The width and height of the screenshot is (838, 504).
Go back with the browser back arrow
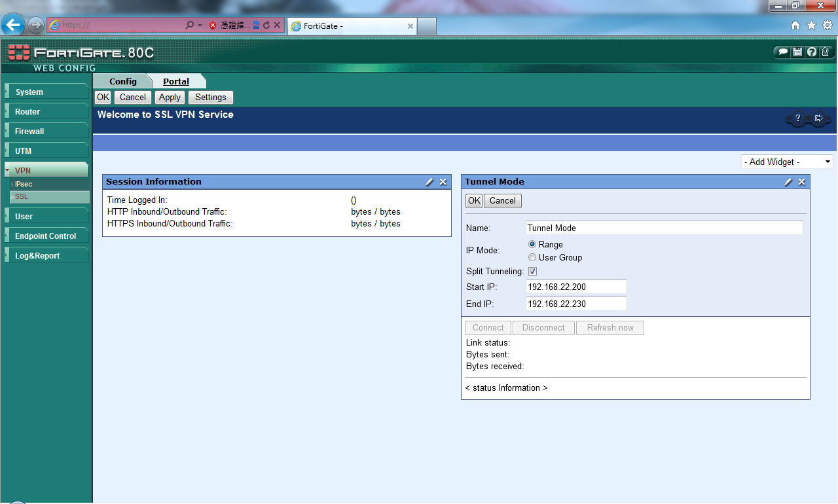coord(13,25)
